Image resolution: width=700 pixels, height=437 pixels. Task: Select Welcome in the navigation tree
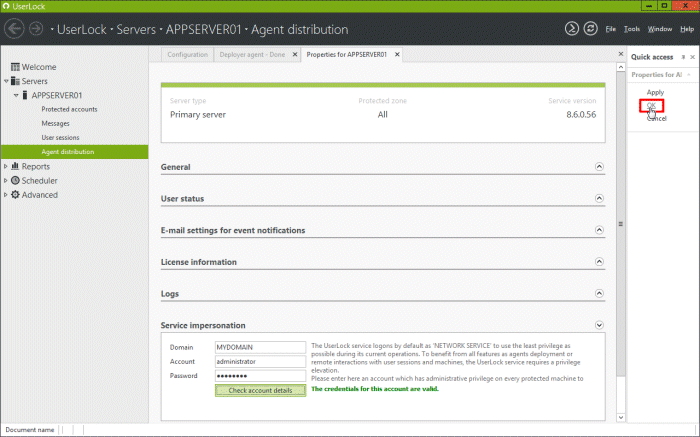pos(39,67)
